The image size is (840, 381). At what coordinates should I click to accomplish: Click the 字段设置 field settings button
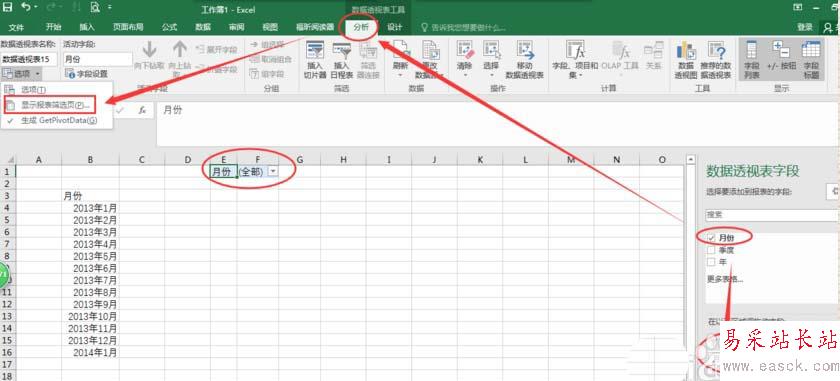[x=86, y=73]
